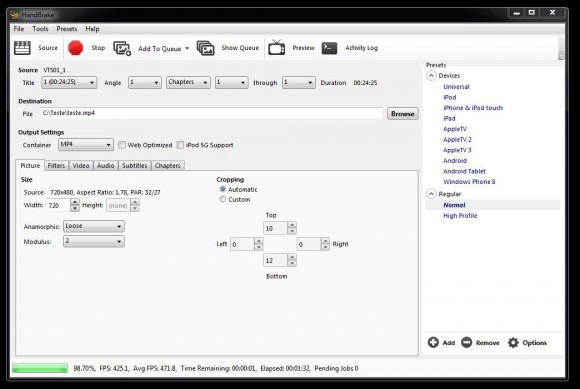
Task: Switch to the Audio tab
Action: pos(105,166)
